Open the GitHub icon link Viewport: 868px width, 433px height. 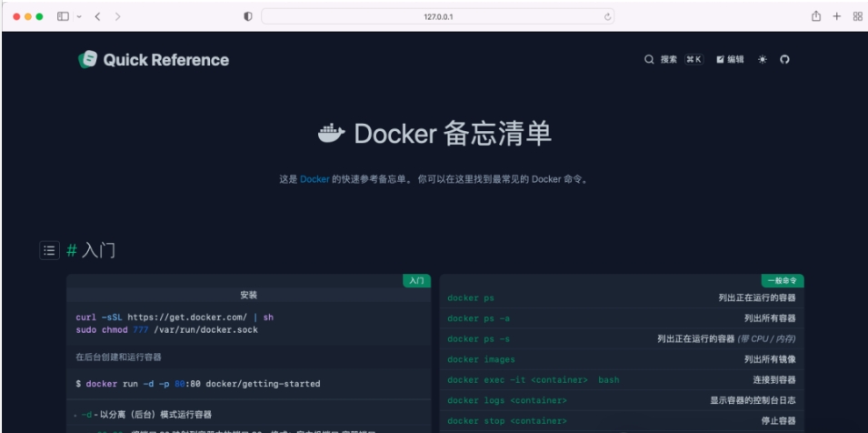pyautogui.click(x=784, y=59)
